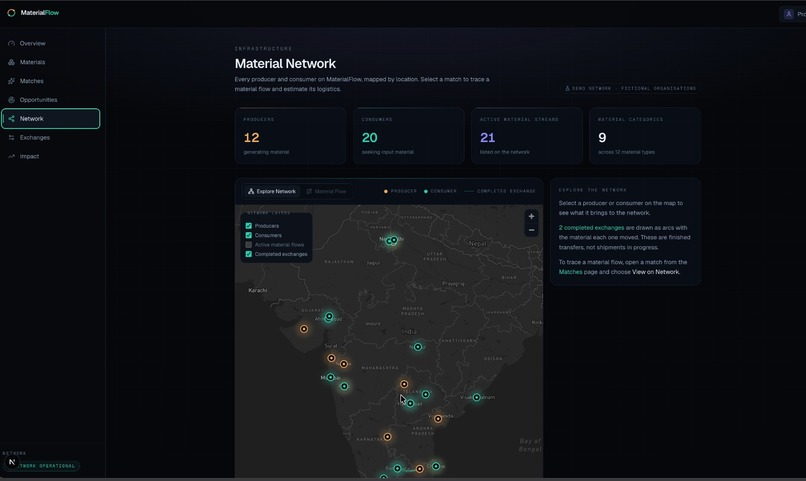Switch to the Material Flow tab
806x481 pixels.
click(x=326, y=191)
